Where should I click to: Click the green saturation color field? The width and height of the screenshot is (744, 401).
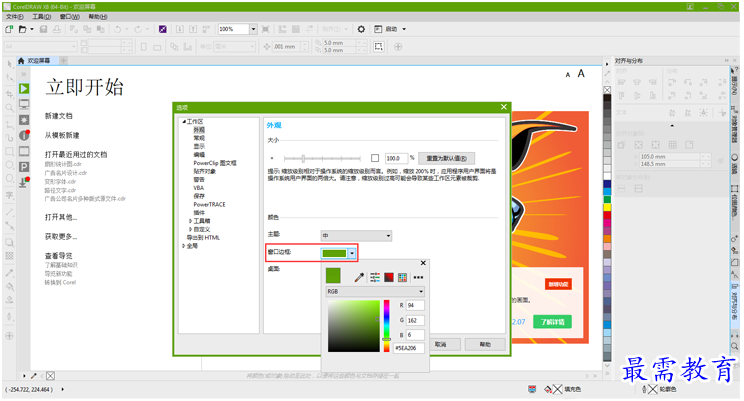pos(354,326)
